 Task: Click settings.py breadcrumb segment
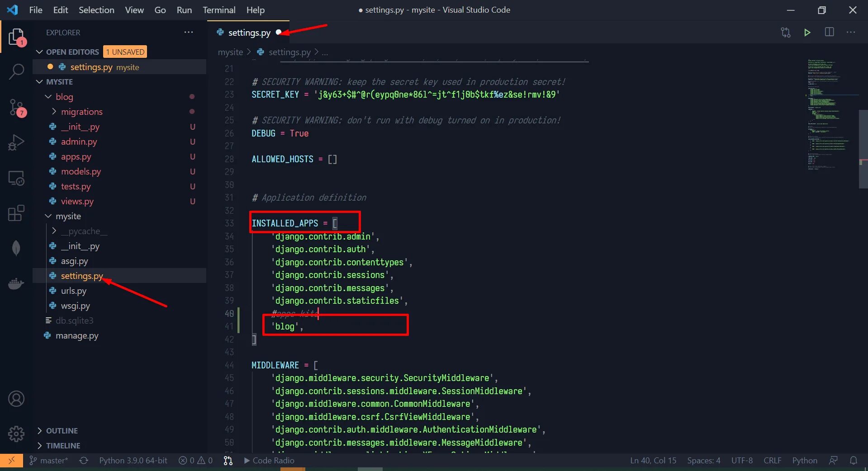pyautogui.click(x=289, y=52)
